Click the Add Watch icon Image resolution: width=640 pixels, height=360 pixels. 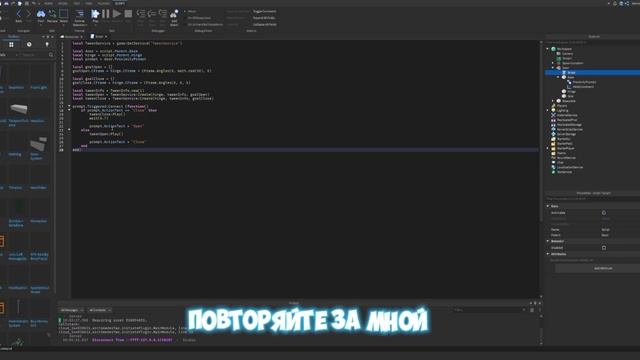[x=174, y=14]
